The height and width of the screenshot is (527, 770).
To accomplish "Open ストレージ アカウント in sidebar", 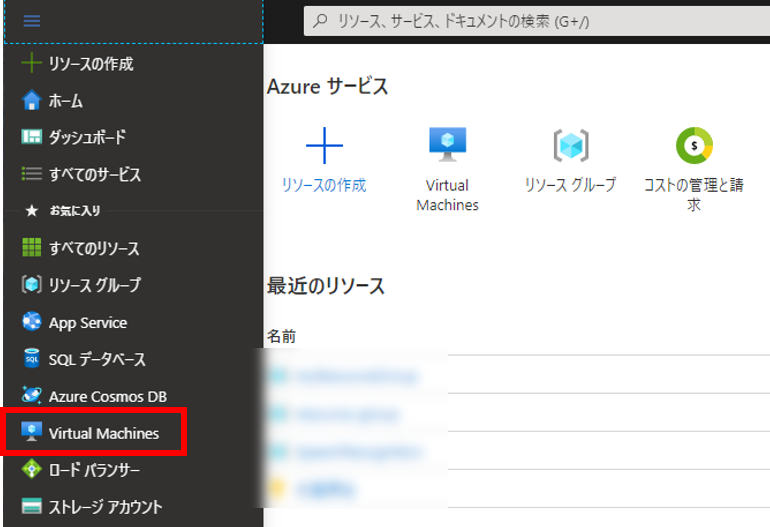I will pos(105,507).
